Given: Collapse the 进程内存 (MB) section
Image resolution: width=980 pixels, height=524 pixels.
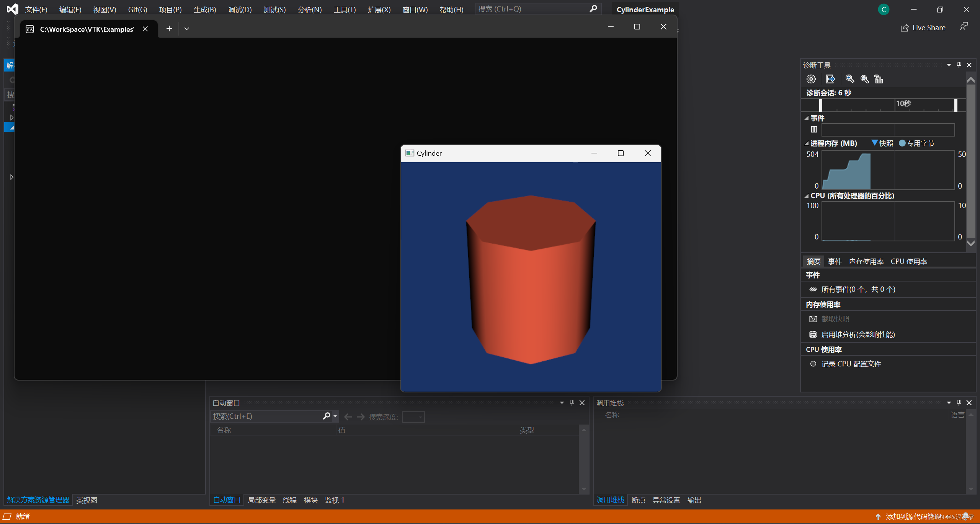Looking at the screenshot, I should click(807, 143).
